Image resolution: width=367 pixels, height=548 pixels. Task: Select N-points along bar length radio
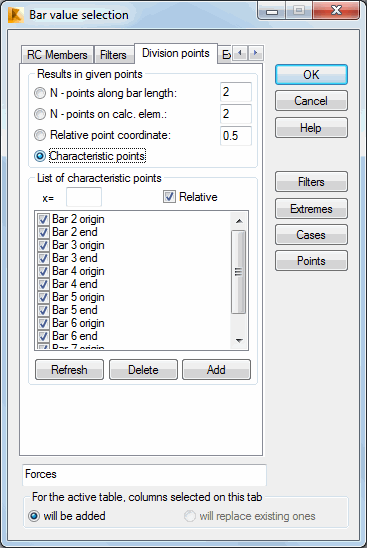click(x=40, y=93)
